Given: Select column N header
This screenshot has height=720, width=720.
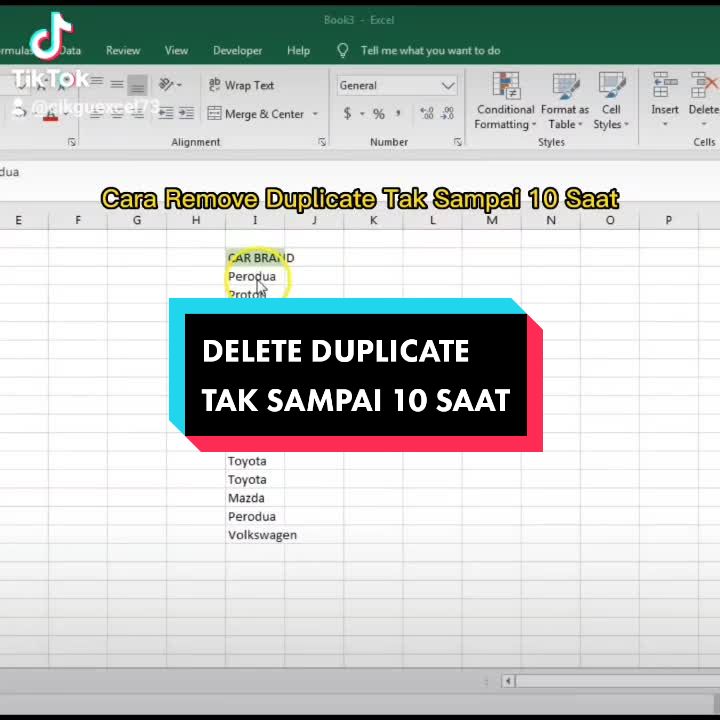Looking at the screenshot, I should (x=551, y=220).
